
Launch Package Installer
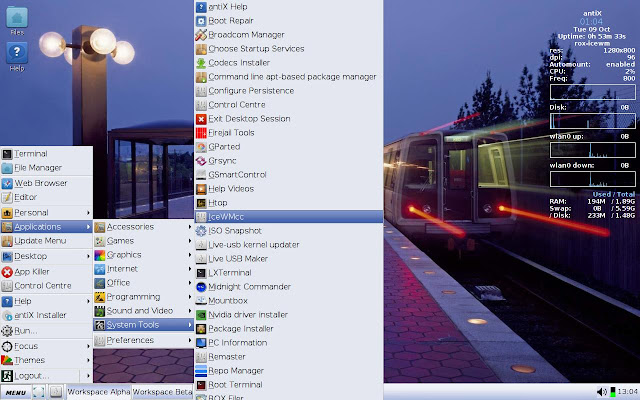(x=289, y=329)
